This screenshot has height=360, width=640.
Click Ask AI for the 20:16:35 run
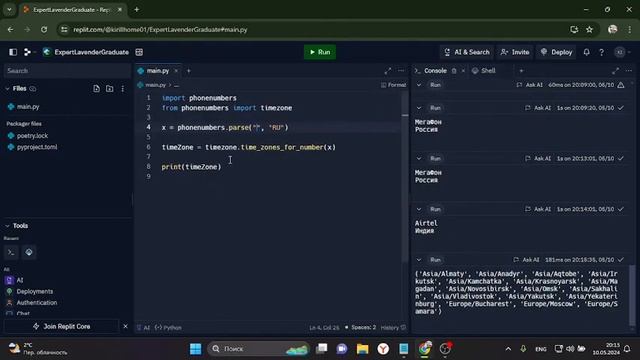527,260
